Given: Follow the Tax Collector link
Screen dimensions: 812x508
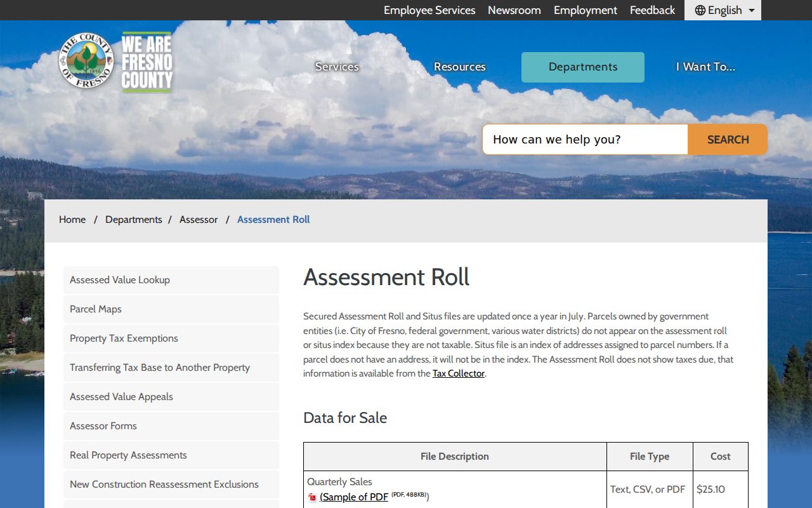Looking at the screenshot, I should (x=459, y=373).
